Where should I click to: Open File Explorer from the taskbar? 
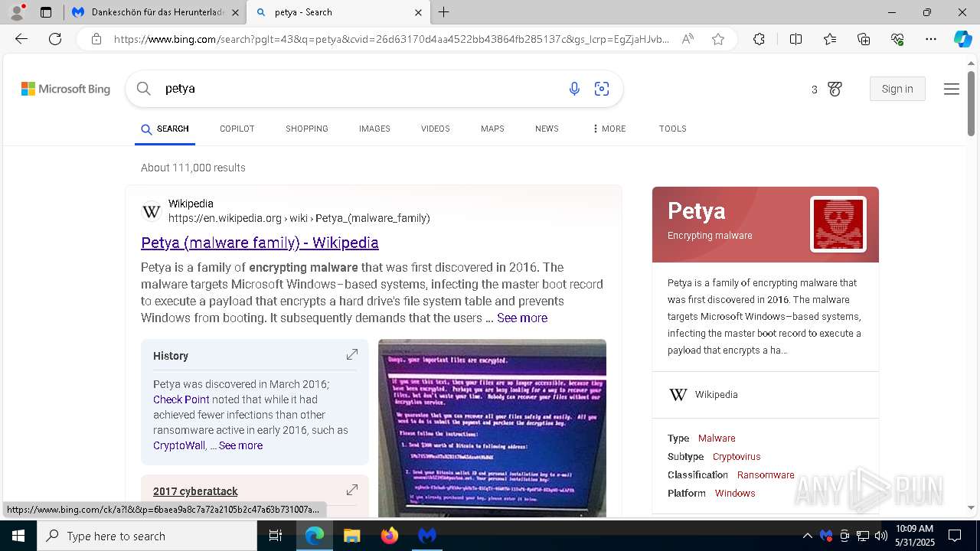tap(351, 536)
